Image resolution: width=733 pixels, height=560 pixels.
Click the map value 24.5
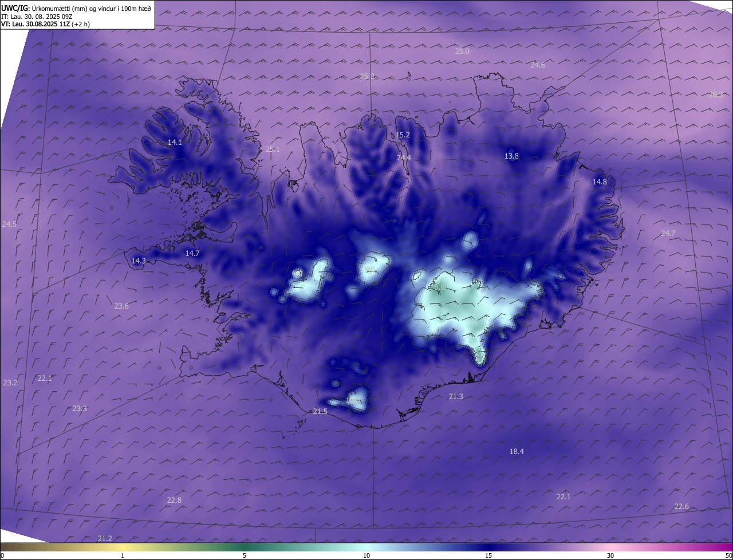click(x=9, y=224)
